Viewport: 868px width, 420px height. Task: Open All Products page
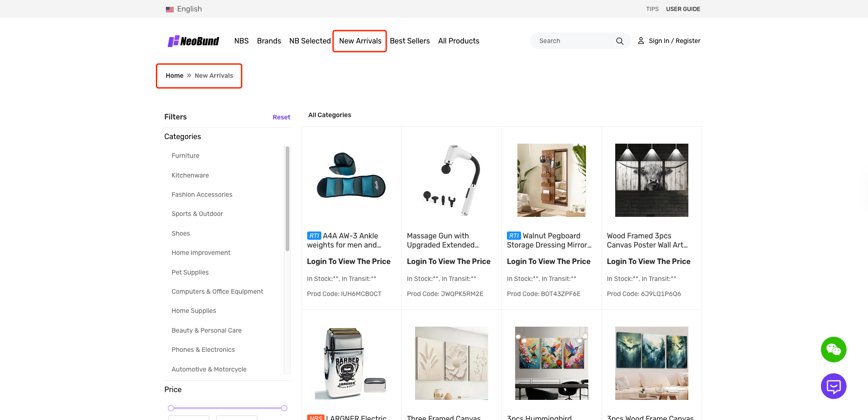pos(458,41)
